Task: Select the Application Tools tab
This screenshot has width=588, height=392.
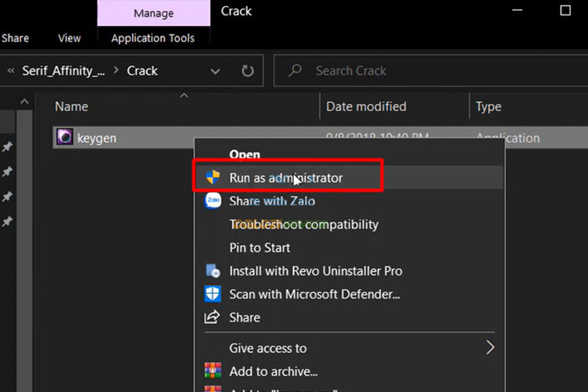Action: tap(153, 38)
